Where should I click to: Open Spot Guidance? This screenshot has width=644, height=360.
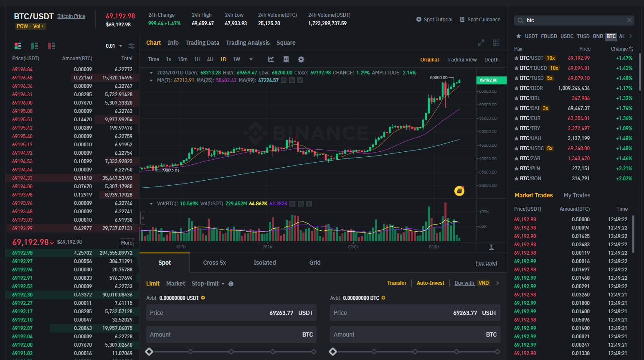click(x=480, y=19)
